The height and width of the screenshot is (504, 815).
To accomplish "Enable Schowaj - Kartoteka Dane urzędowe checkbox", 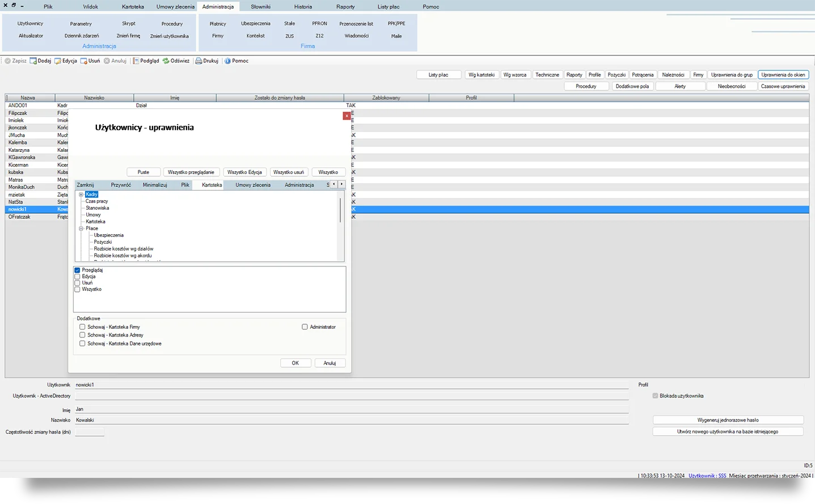I will (x=82, y=344).
